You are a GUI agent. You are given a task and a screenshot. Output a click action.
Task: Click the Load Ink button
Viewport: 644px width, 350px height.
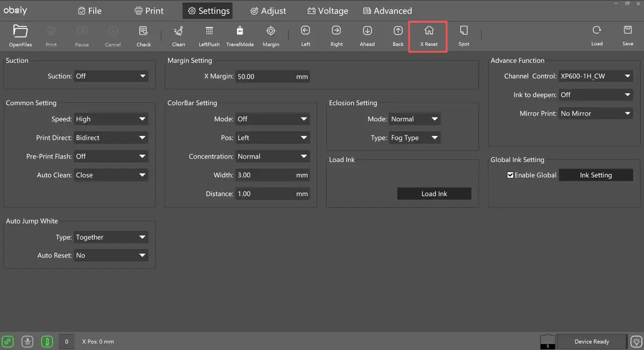tap(434, 194)
